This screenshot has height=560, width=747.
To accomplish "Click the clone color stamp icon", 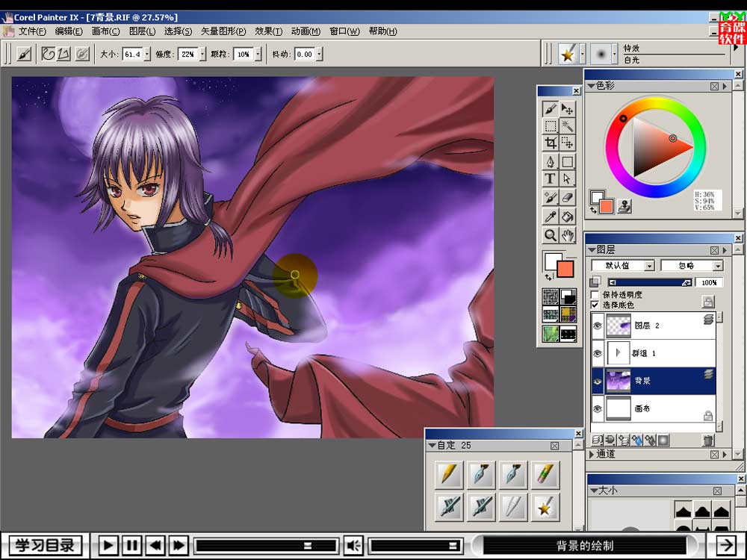I will 624,206.
